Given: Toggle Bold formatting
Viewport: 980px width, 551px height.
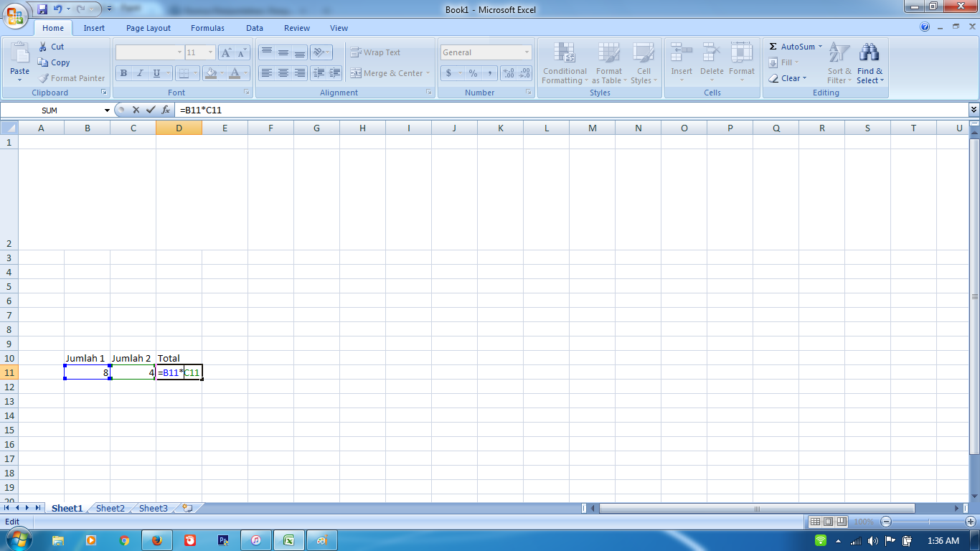Looking at the screenshot, I should pos(123,73).
